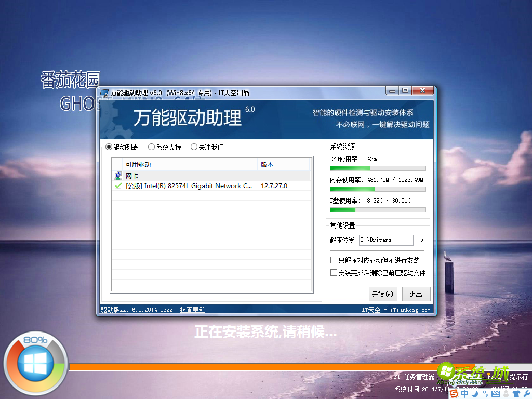Switch to the 关注我们 tab
Screen dimensions: 532x399
(194, 147)
